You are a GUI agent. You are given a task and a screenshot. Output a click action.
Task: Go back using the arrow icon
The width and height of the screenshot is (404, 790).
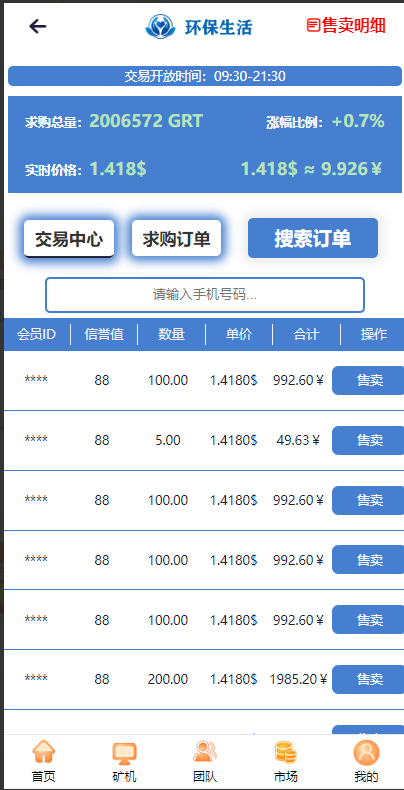tap(38, 26)
